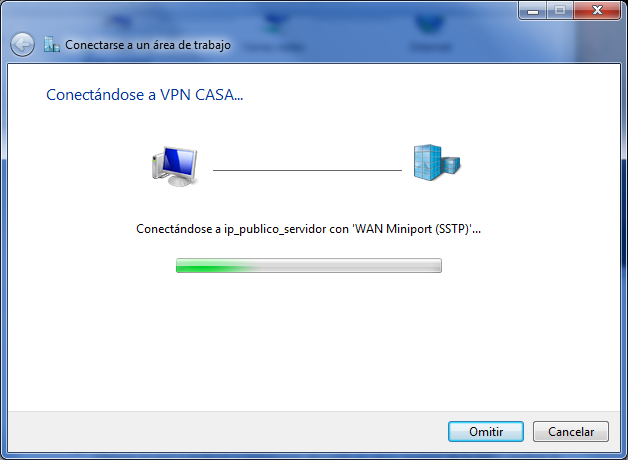Minimize the connection wizard window
This screenshot has height=460, width=628.
tap(533, 11)
